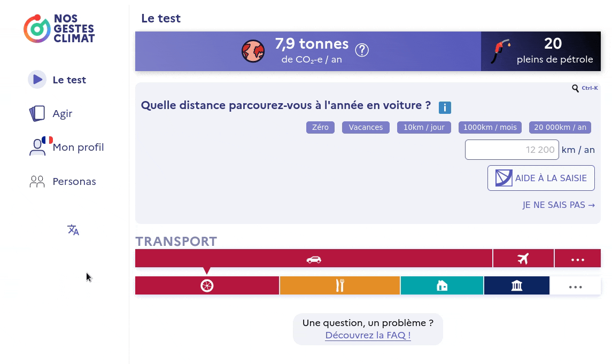This screenshot has width=612, height=364.
Task: Open the food category with fork icon
Action: (340, 285)
